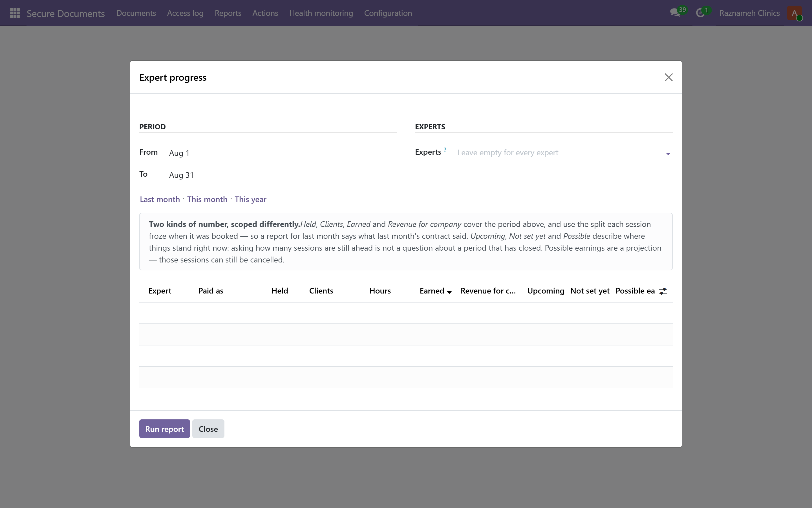Click the Experts help question mark
Image resolution: width=812 pixels, height=508 pixels.
tap(445, 150)
